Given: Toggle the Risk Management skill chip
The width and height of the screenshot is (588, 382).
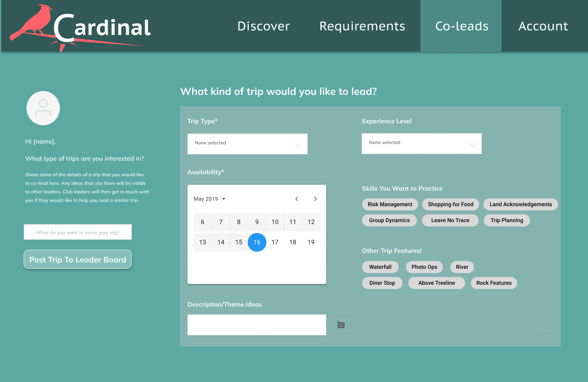Looking at the screenshot, I should coord(390,204).
